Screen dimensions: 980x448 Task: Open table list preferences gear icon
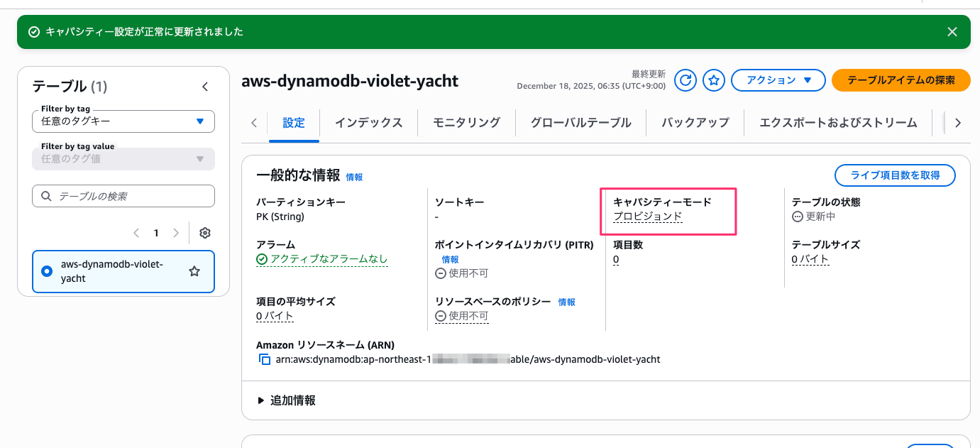(205, 233)
